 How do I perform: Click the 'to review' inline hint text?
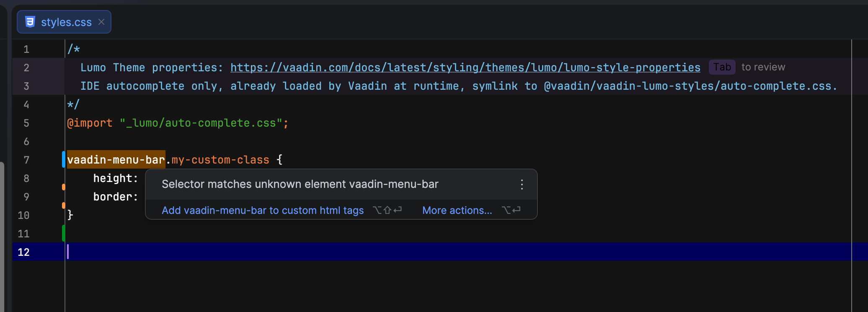point(763,67)
